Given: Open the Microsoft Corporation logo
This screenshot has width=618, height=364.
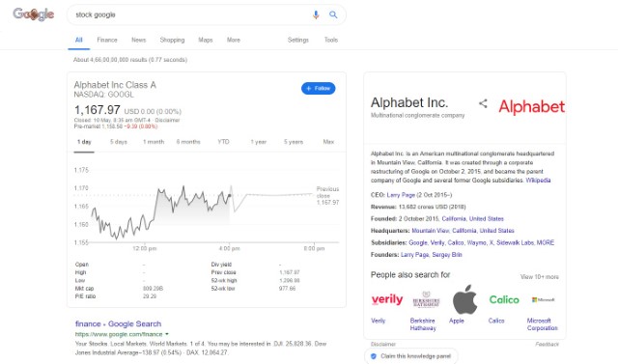Looking at the screenshot, I should coord(543,299).
